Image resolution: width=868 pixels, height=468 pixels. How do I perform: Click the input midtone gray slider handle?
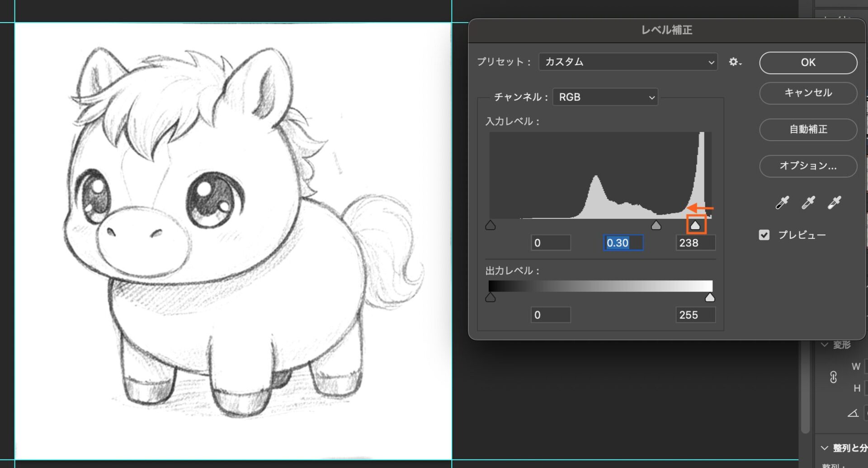pyautogui.click(x=656, y=225)
